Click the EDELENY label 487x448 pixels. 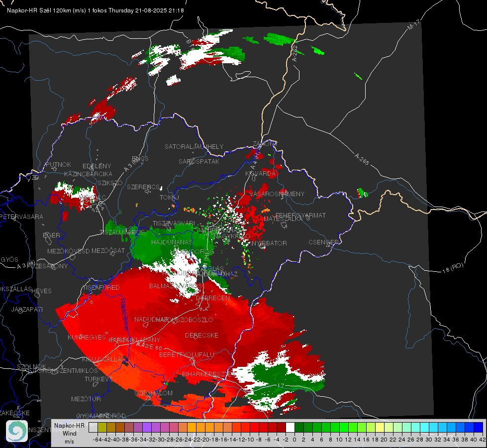coord(97,166)
